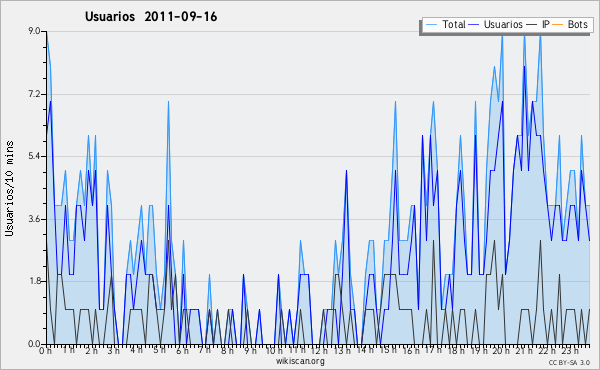The height and width of the screenshot is (370, 600).
Task: Click the '5 h' x-axis label
Action: point(159,350)
